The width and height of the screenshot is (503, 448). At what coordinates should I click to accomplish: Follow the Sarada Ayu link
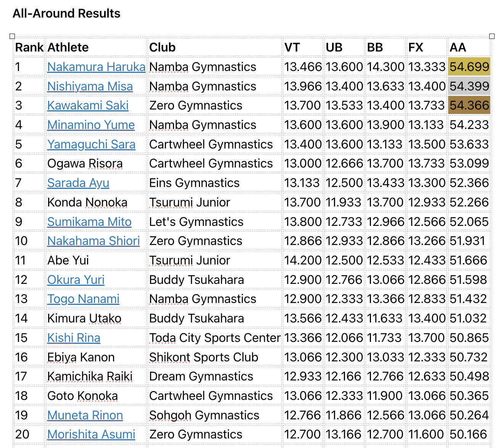78,183
